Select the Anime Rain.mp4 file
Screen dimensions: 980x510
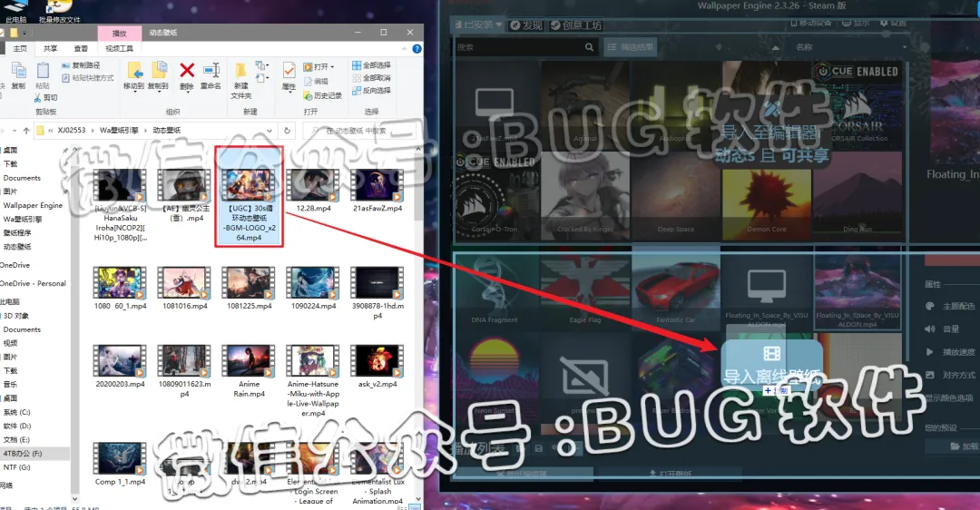[249, 371]
